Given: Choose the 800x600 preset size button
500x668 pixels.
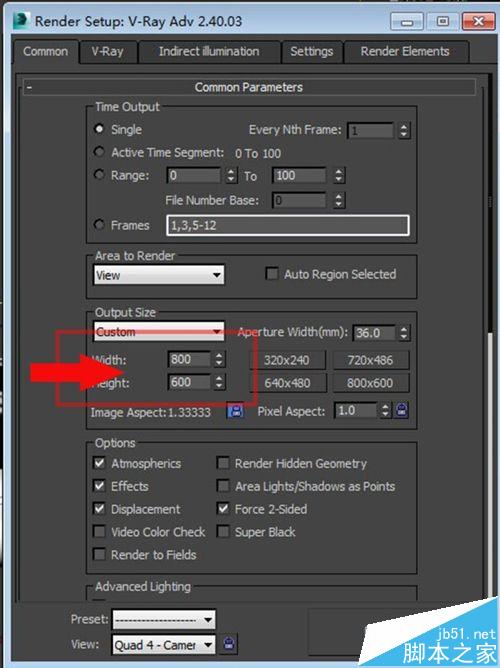Looking at the screenshot, I should (370, 383).
